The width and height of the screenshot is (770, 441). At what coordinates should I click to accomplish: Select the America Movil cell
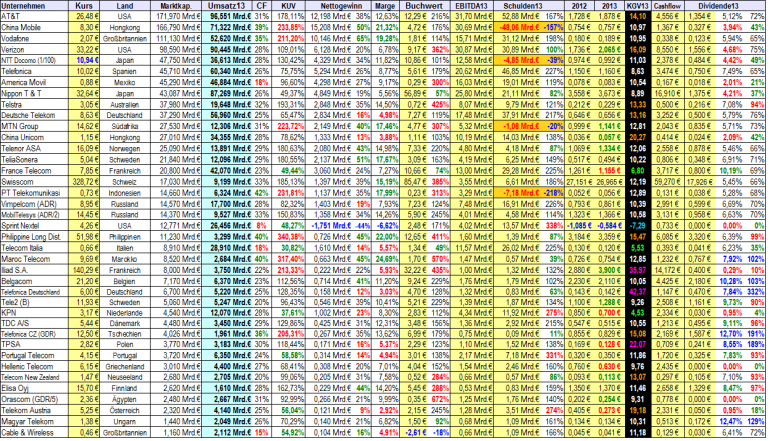tap(34, 82)
